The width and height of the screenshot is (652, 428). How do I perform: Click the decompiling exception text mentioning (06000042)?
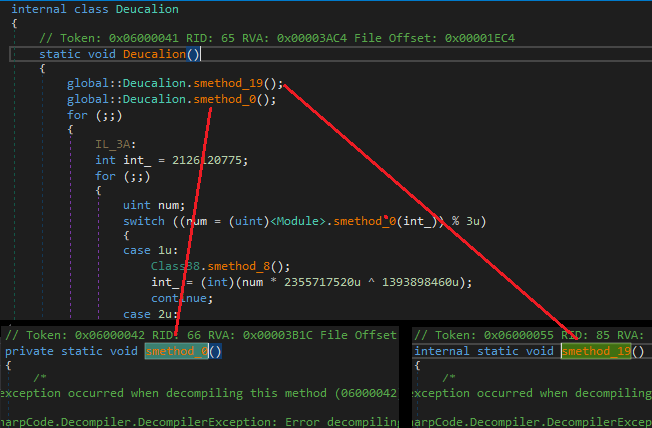coord(199,393)
